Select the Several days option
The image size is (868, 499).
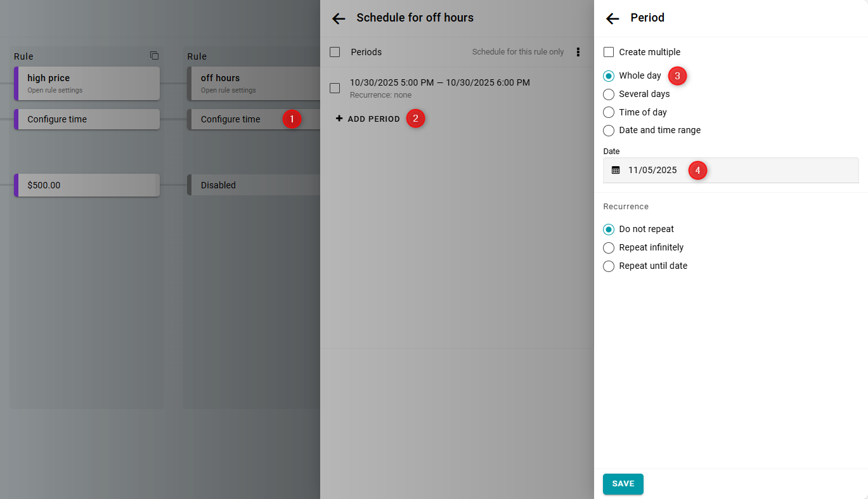click(609, 94)
